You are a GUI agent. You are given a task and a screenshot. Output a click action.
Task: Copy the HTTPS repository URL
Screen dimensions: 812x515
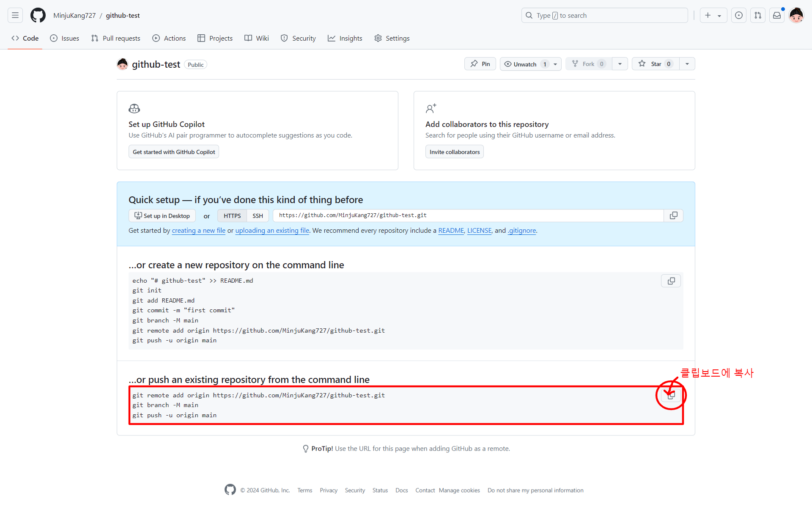tap(673, 215)
